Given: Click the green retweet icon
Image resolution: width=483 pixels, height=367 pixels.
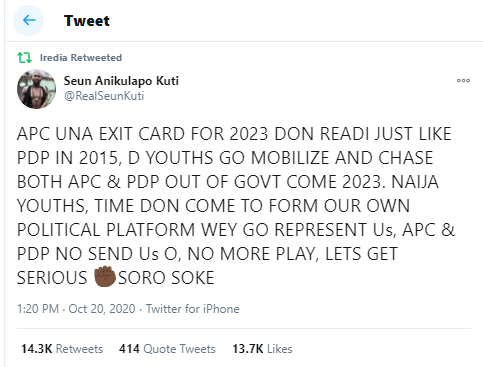Looking at the screenshot, I should tap(24, 58).
